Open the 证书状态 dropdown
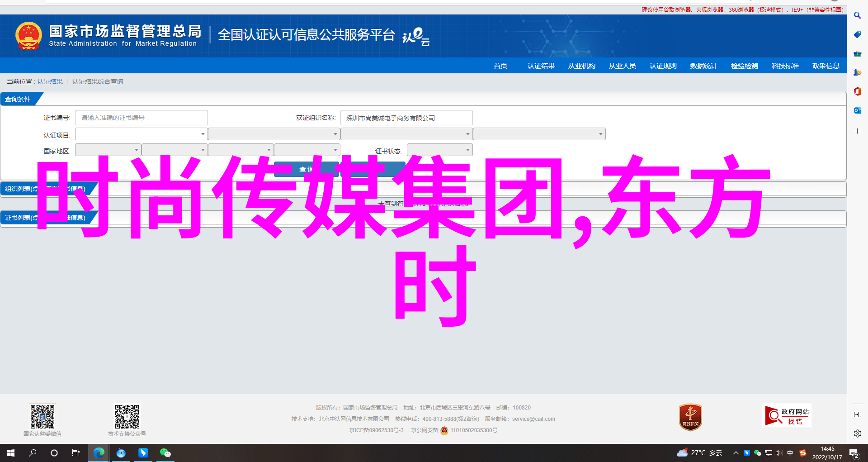Screen dimensions: 868x462 tap(440, 150)
